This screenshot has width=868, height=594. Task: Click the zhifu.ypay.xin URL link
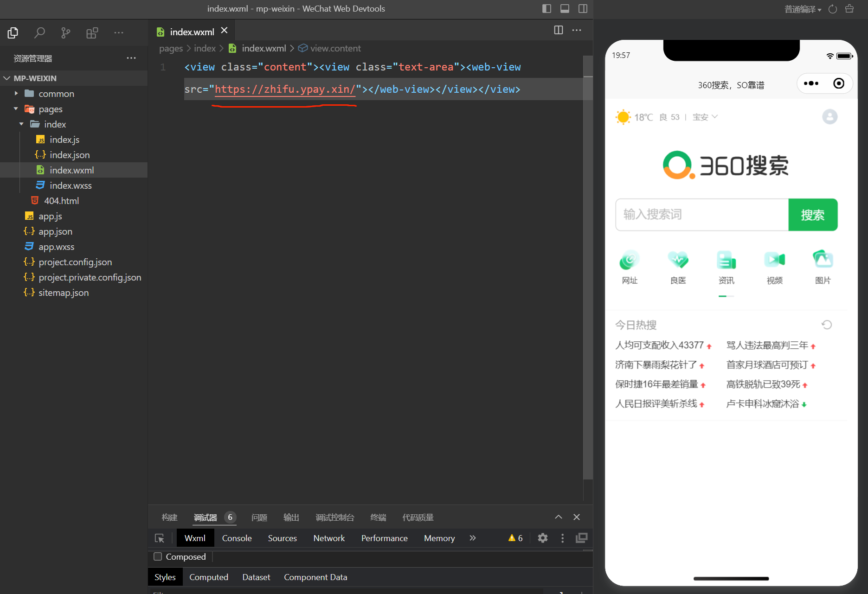pos(284,89)
